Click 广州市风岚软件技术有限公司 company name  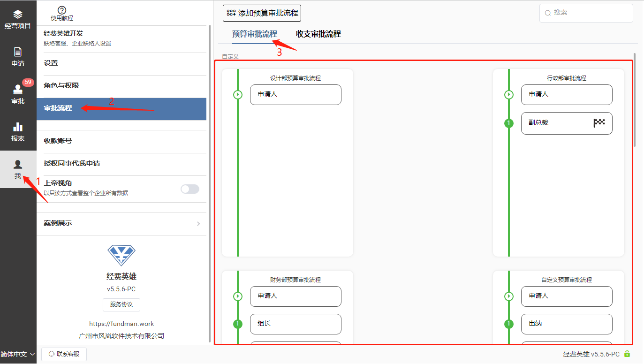tap(121, 336)
